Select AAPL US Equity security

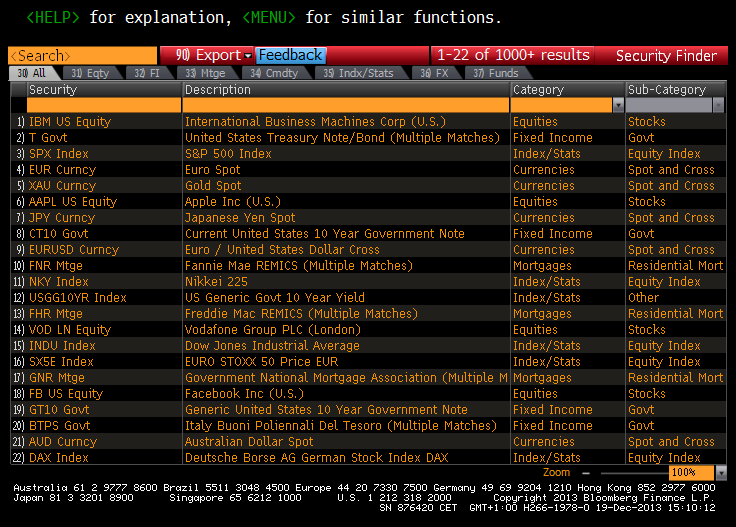click(73, 202)
